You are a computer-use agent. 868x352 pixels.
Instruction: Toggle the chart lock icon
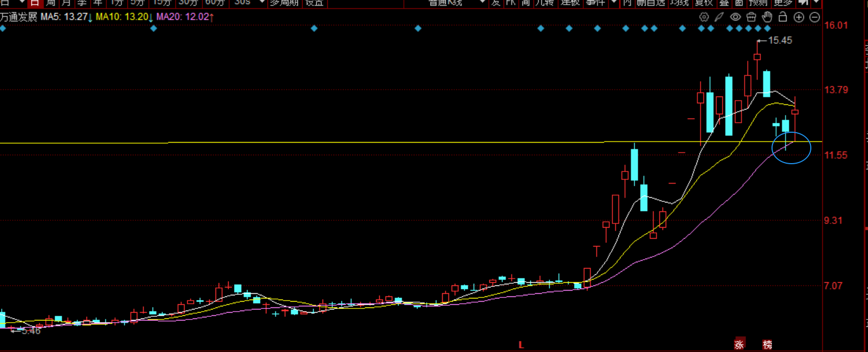tap(783, 17)
